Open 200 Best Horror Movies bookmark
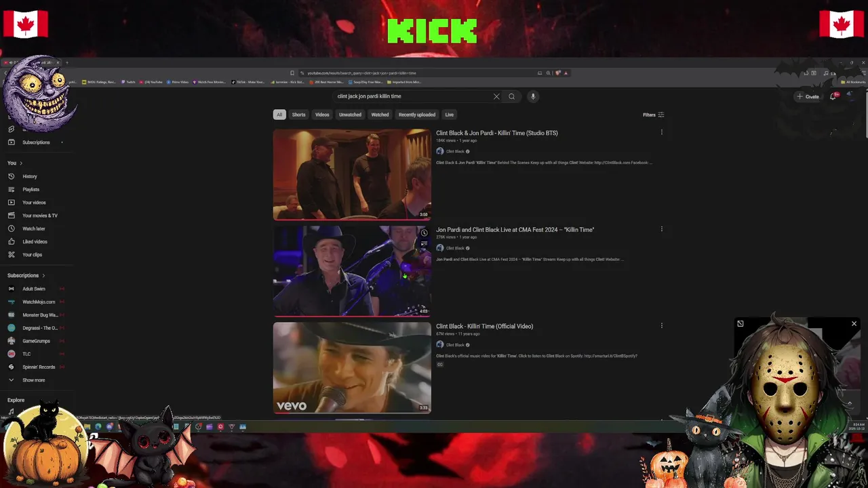The width and height of the screenshot is (868, 488). coord(327,82)
